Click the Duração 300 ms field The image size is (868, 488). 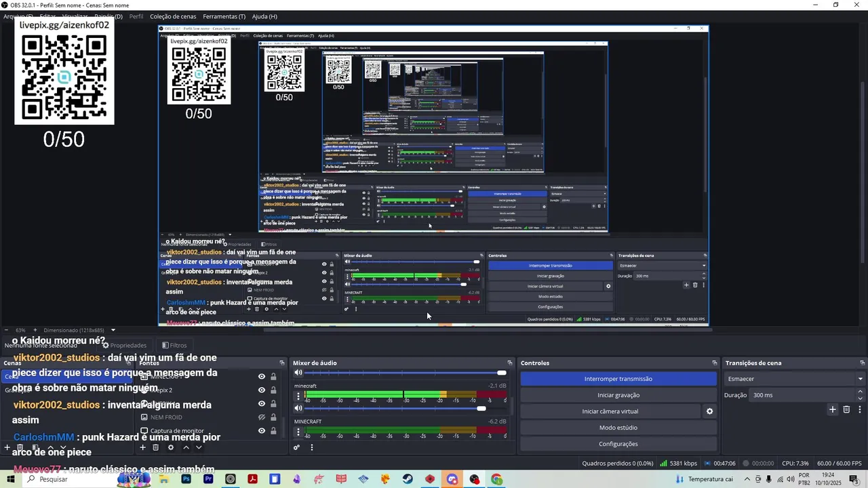tap(802, 395)
